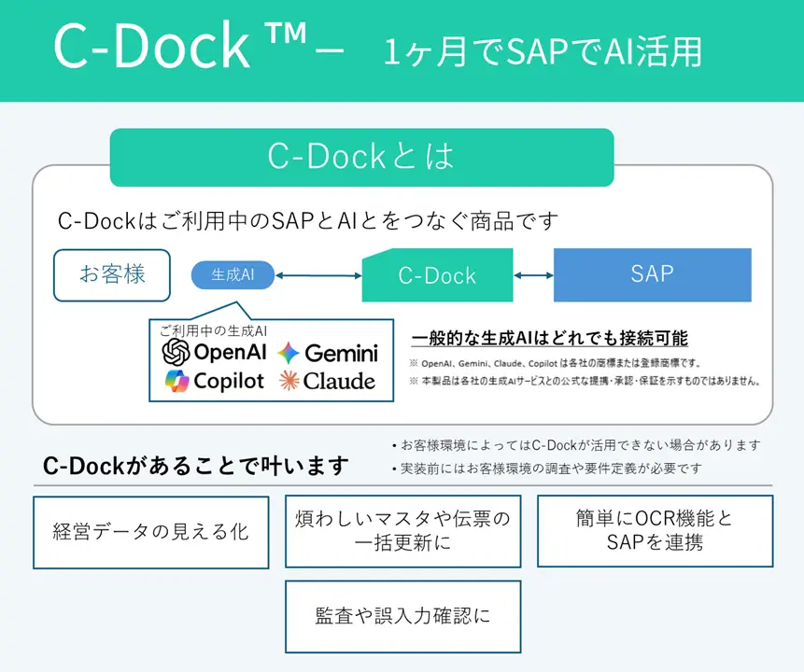Click the arrow between C-Dock and SAP
Image resolution: width=804 pixels, height=672 pixels.
[533, 275]
